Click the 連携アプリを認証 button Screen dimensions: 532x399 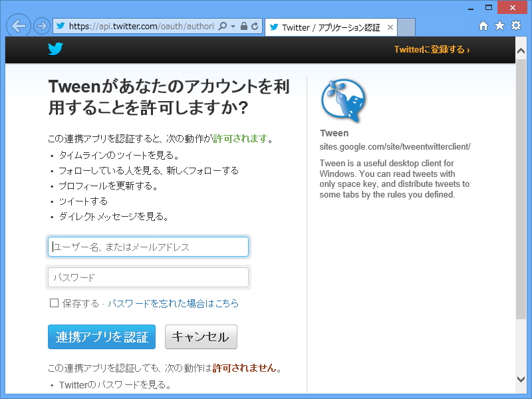(101, 336)
